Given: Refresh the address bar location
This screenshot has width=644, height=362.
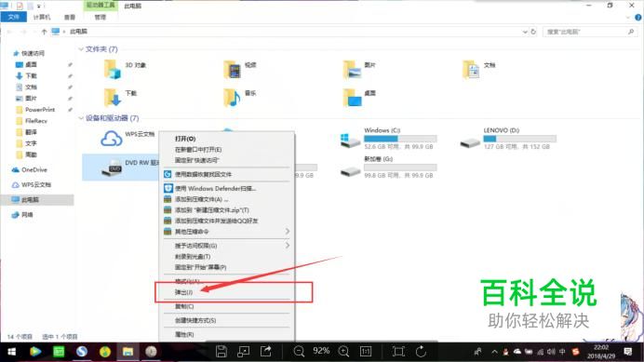Looking at the screenshot, I should click(x=533, y=32).
